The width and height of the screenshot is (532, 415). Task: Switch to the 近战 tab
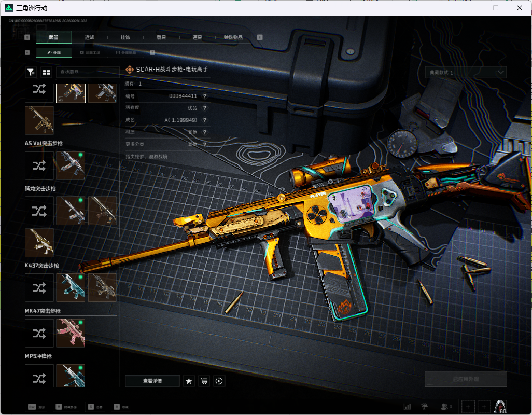pos(90,37)
